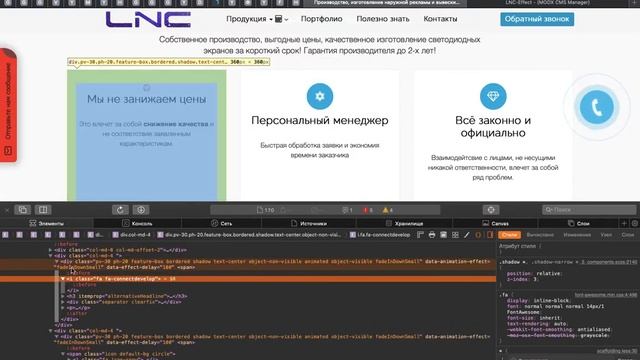Toggle print media styles icon
The height and width of the screenshot is (360, 640).
tap(432, 235)
